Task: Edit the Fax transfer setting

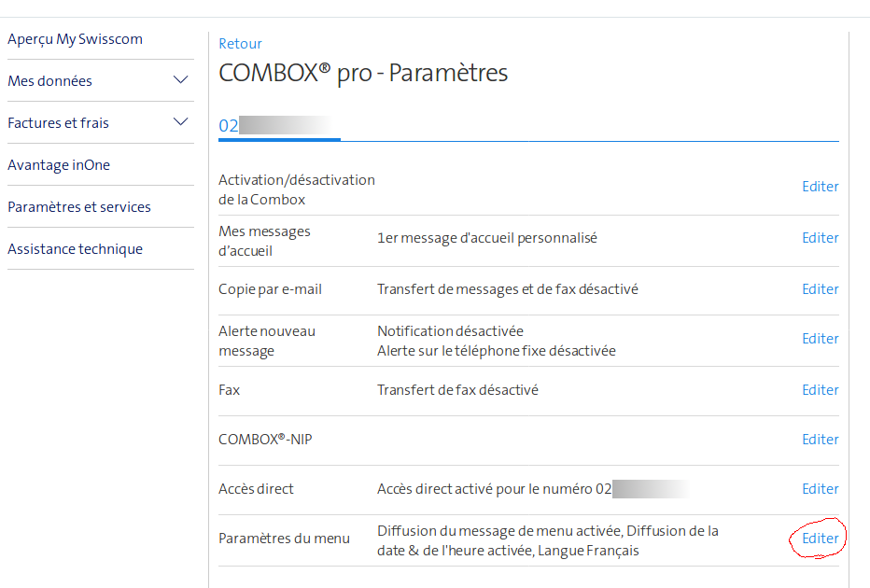Action: (x=820, y=389)
